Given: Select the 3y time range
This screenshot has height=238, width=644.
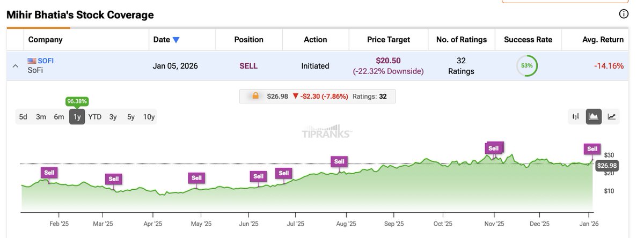Looking at the screenshot, I should pos(113,117).
